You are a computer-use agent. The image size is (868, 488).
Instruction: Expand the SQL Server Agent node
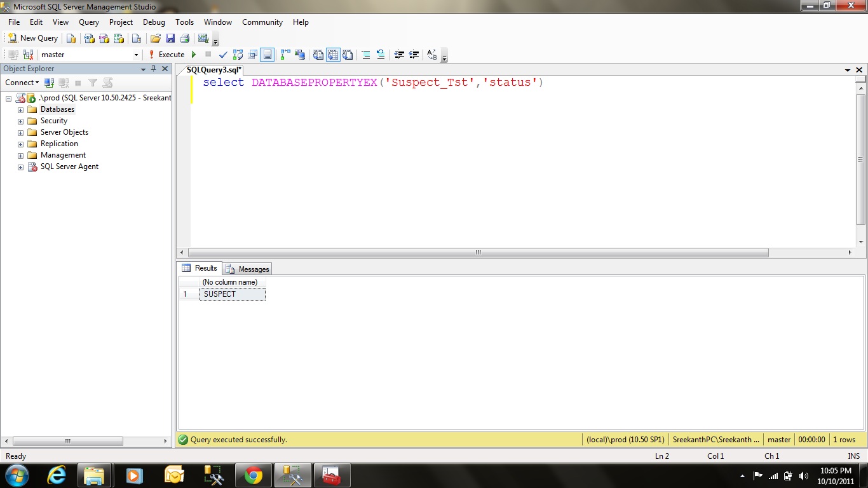[x=20, y=167]
